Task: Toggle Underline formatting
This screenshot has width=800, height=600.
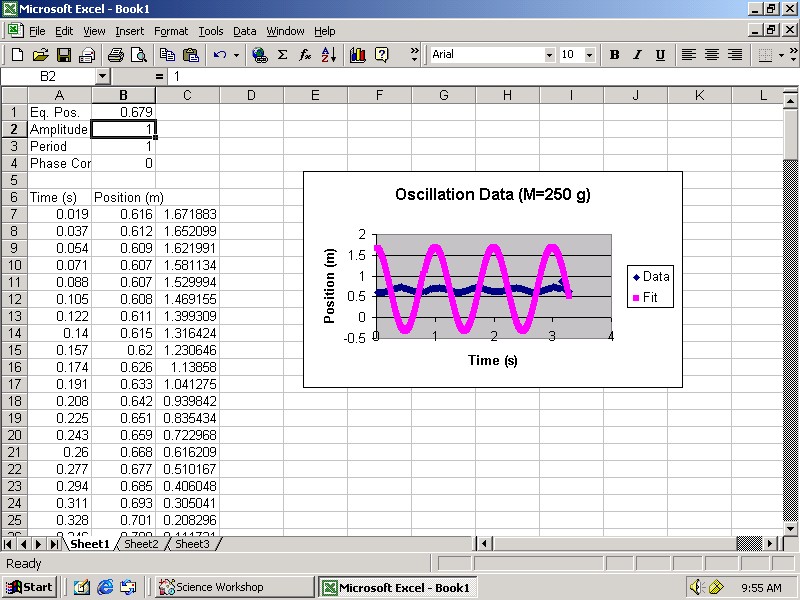Action: 660,55
